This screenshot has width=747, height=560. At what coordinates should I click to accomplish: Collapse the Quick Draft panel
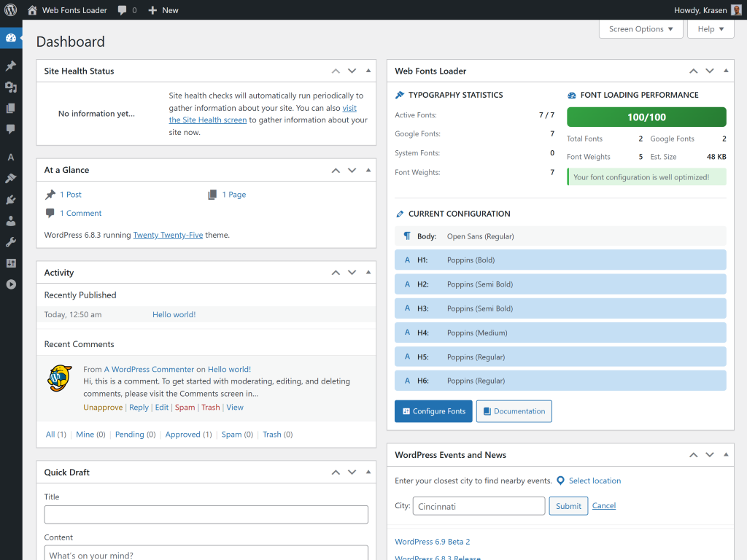[x=368, y=472]
